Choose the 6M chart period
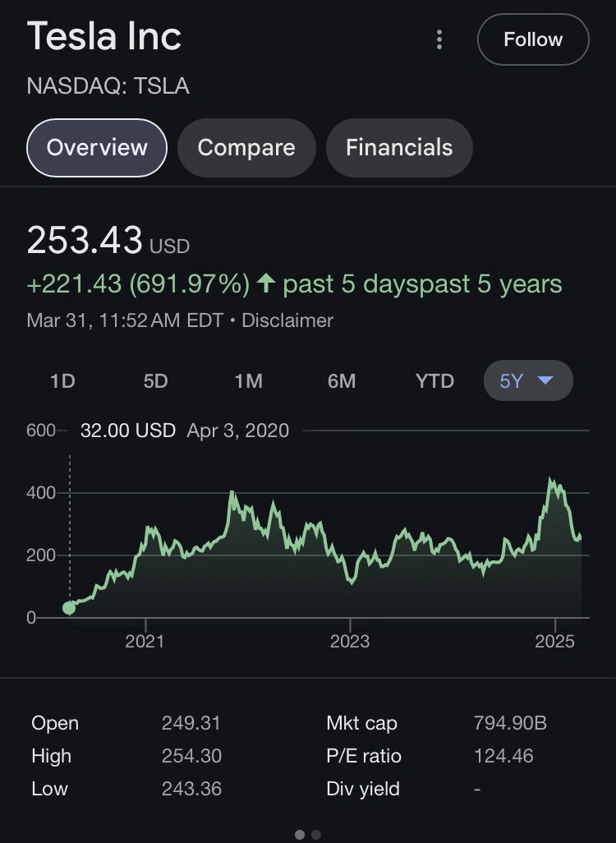616x843 pixels. pos(342,381)
